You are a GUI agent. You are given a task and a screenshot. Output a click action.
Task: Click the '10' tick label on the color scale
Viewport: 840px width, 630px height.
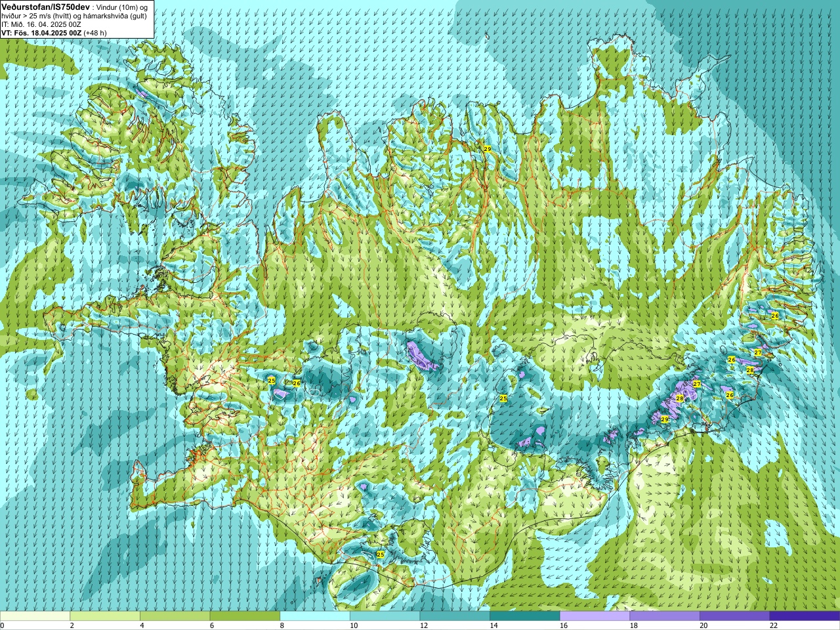354,626
